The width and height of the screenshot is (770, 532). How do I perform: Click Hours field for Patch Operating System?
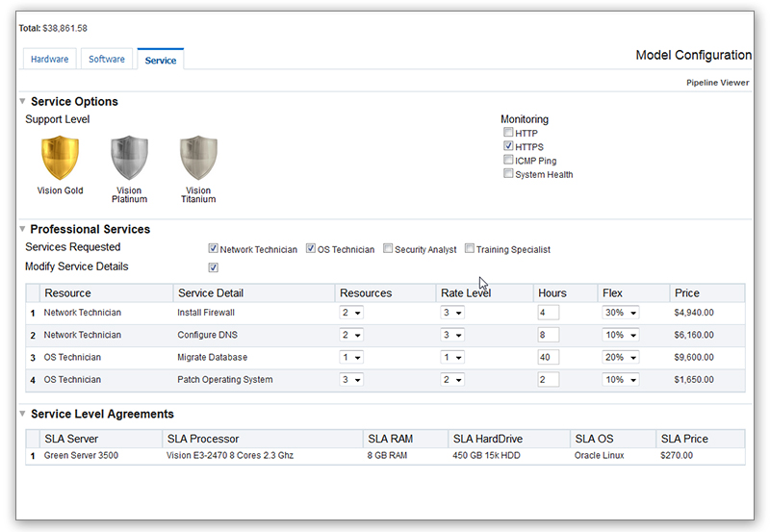(x=551, y=379)
